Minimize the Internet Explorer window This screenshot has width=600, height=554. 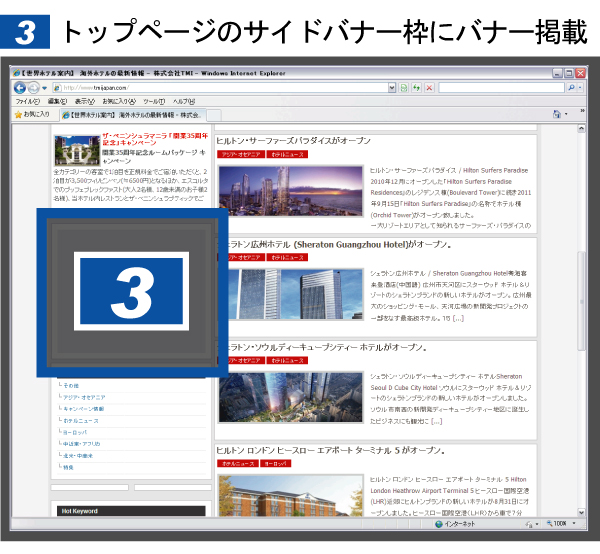tap(558, 73)
